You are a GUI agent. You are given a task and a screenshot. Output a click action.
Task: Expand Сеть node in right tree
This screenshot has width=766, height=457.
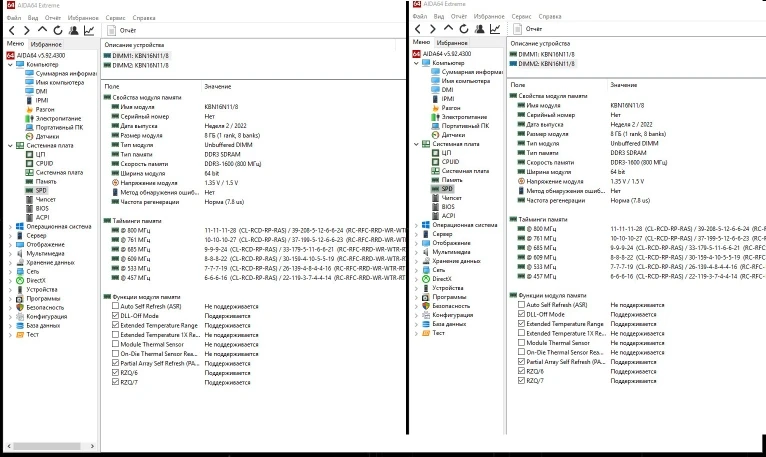[416, 270]
